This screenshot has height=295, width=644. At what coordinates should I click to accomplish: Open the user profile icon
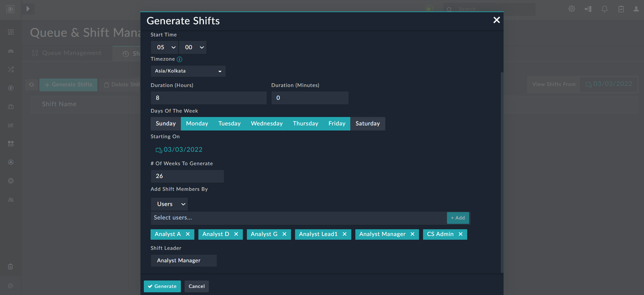[x=636, y=9]
